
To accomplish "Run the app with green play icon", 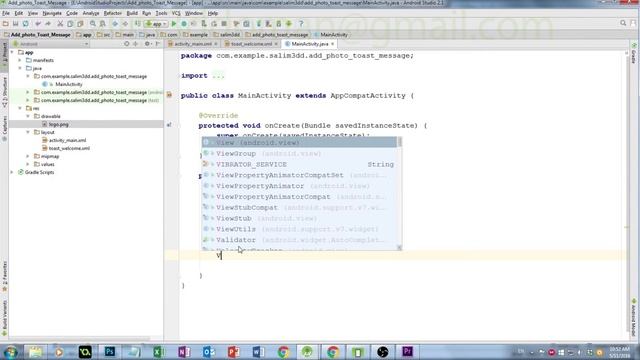I will 174,24.
